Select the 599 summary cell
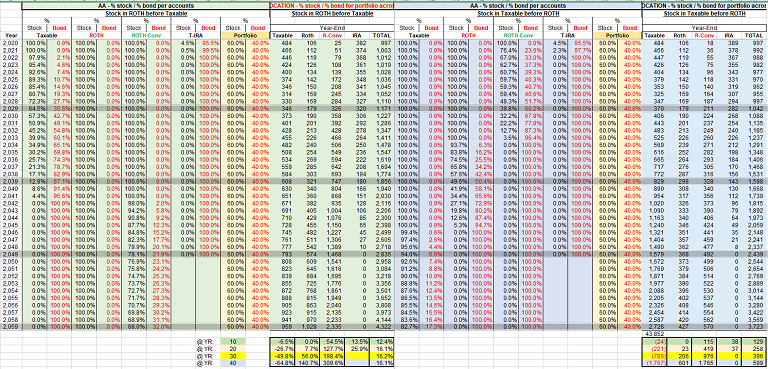The image size is (768, 369). (x=754, y=364)
